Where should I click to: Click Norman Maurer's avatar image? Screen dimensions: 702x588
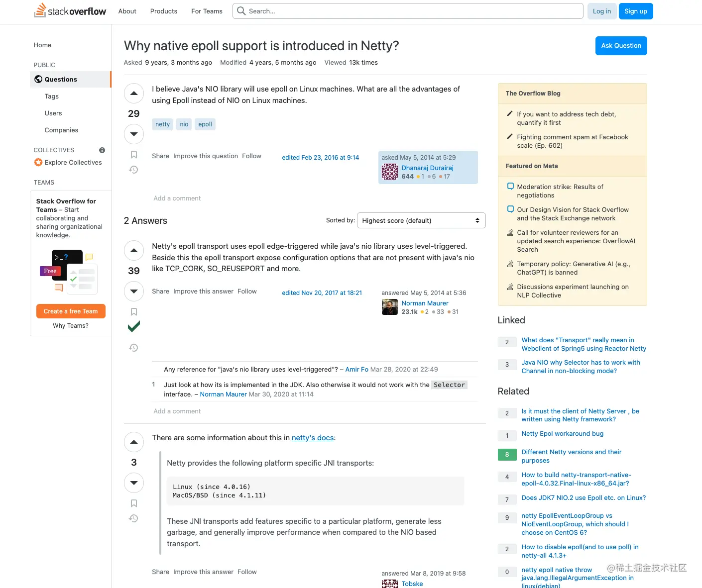click(390, 307)
